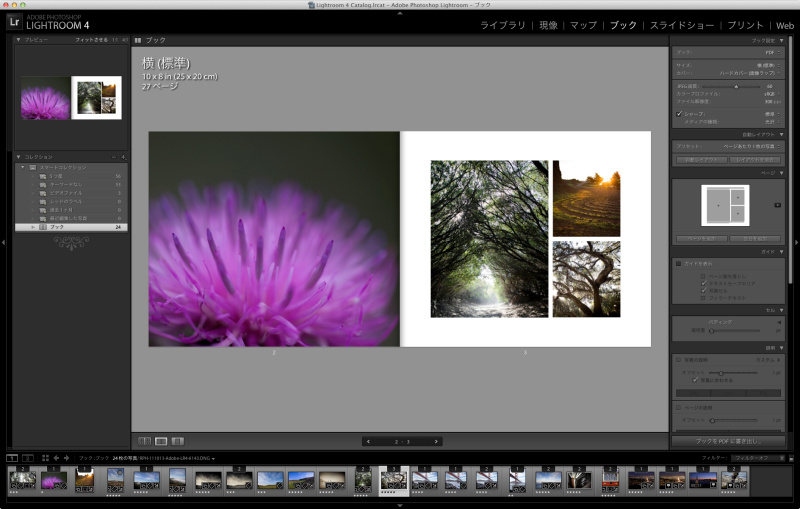Open the book type PDF dropdown
800x509 pixels.
coord(772,53)
